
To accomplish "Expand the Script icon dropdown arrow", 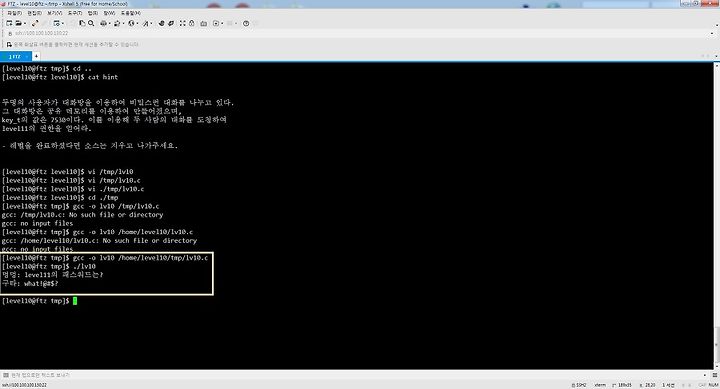I will [222, 23].
